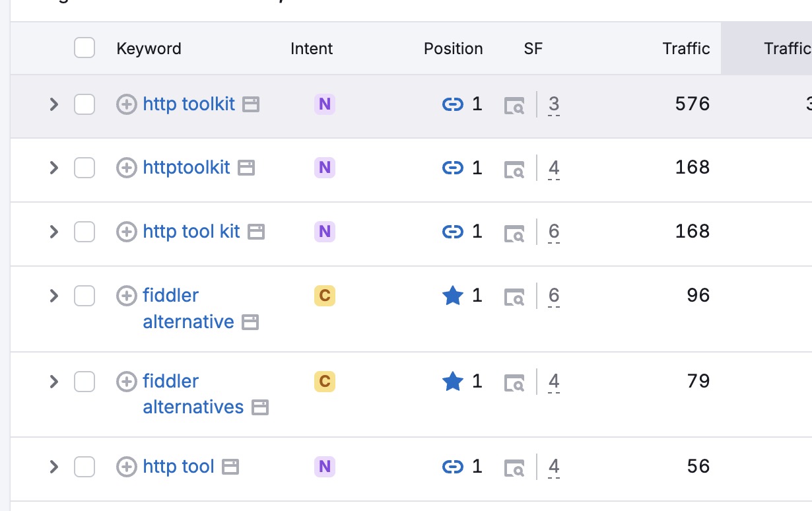Screen dimensions: 812x511
Task: Click traffic value 56
Action: tap(698, 467)
